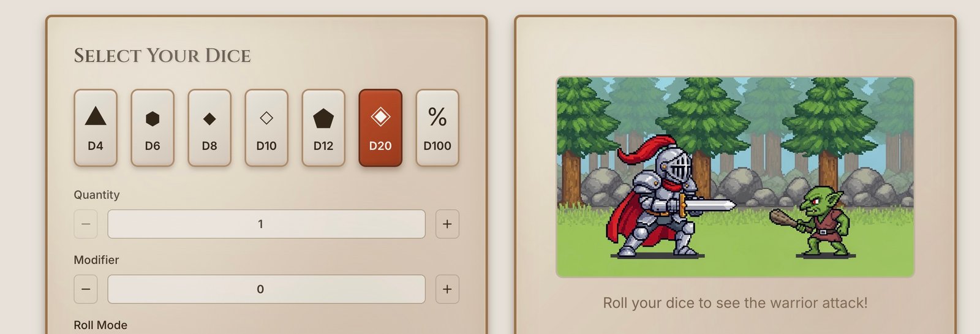
Task: Select the D10 outlined diamond die
Action: [x=266, y=127]
